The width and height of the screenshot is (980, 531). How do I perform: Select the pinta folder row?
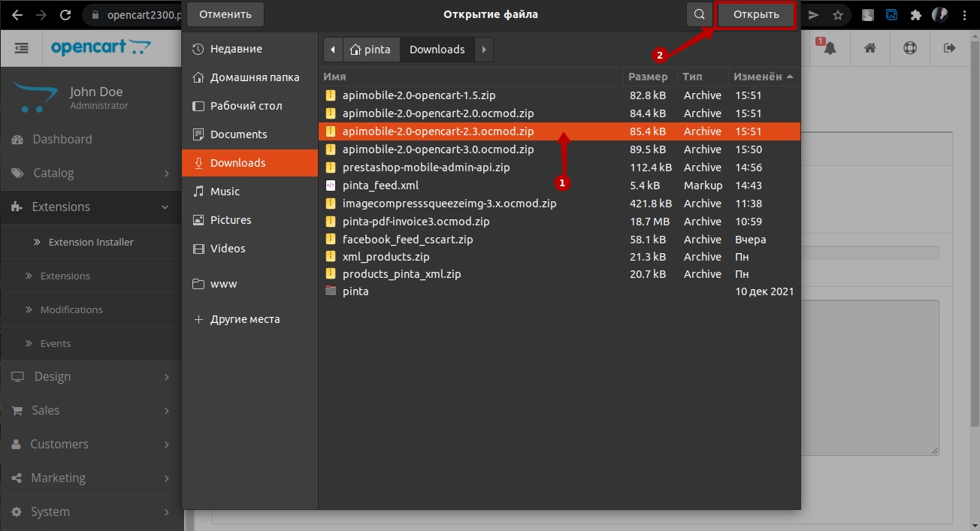coord(559,291)
